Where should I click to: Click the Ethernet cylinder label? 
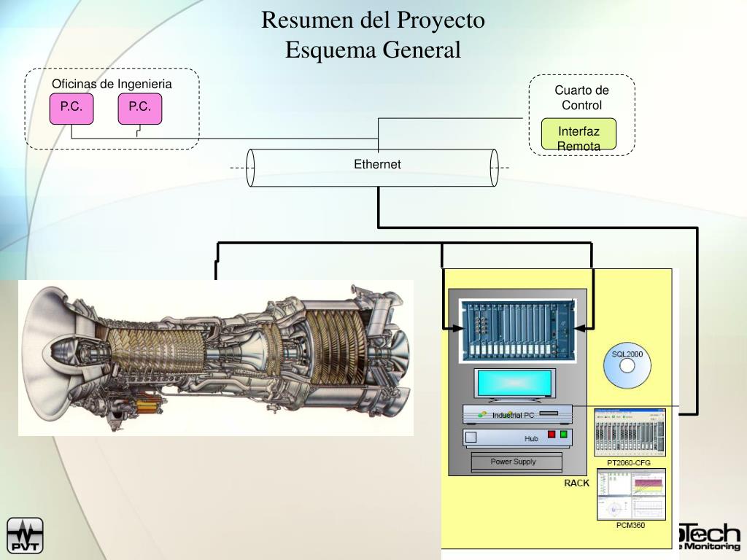377,164
